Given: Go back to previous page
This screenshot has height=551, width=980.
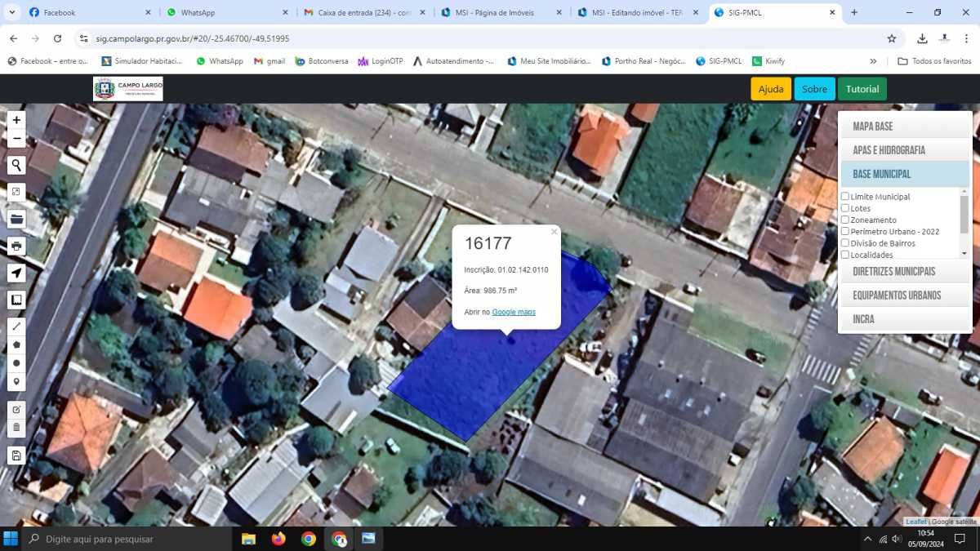Looking at the screenshot, I should click(13, 38).
